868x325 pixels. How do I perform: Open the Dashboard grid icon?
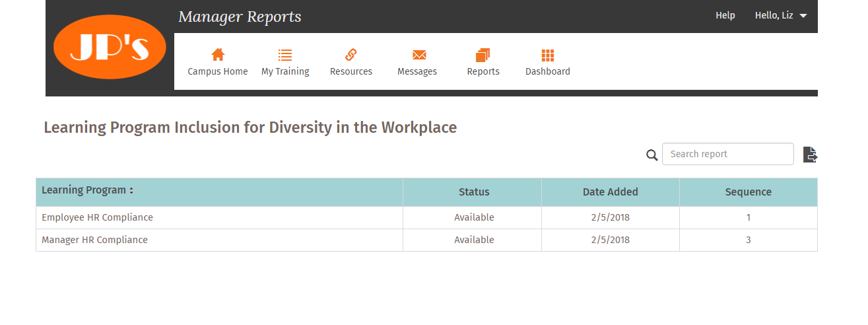pyautogui.click(x=548, y=55)
